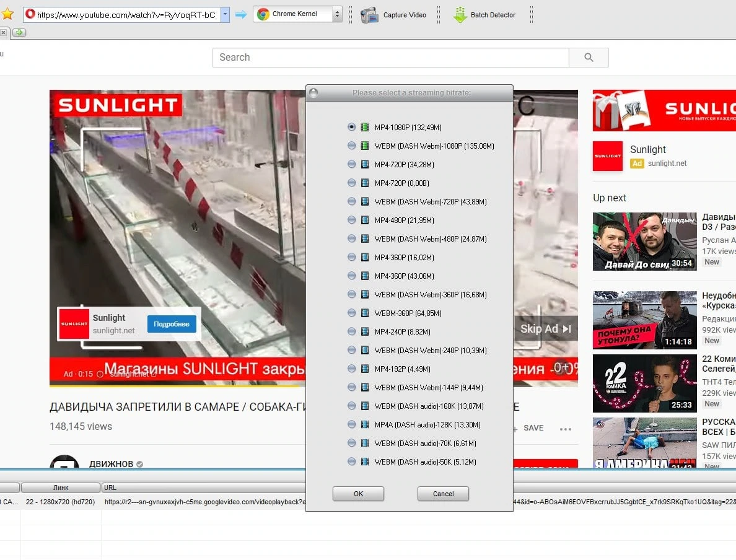The image size is (736, 560).
Task: Close the current tab with small x
Action: (3, 32)
